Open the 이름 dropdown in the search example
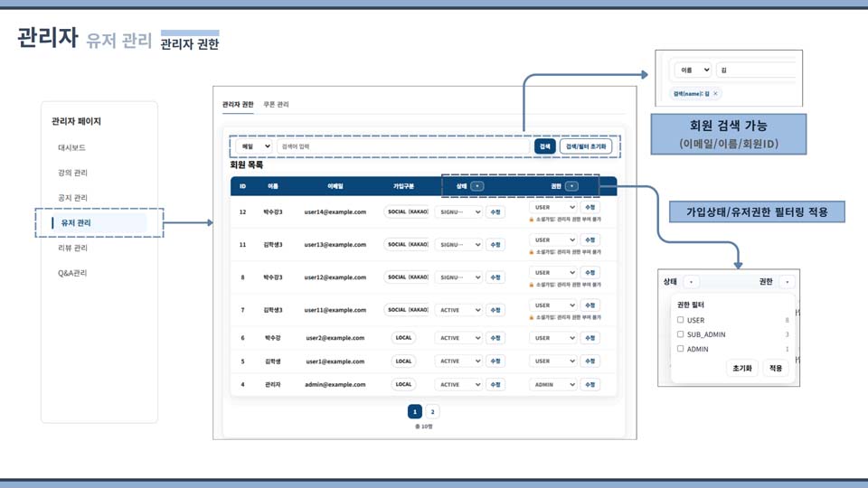Image resolution: width=868 pixels, height=488 pixels. [693, 70]
